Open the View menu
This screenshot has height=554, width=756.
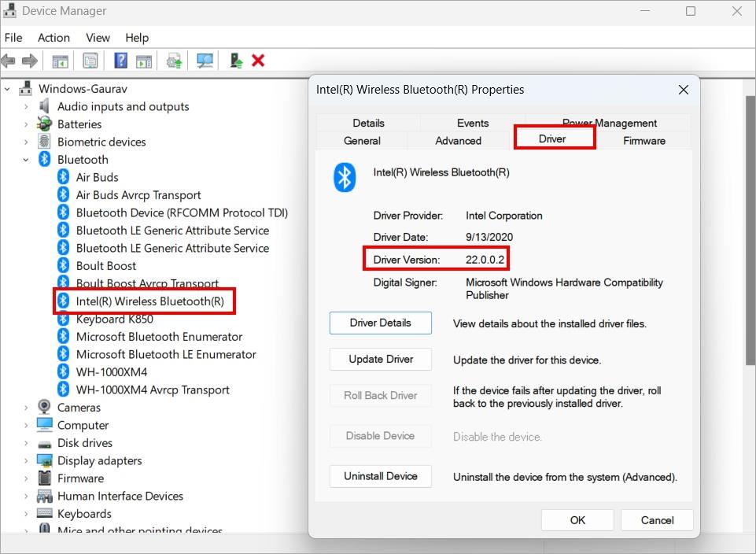(x=98, y=38)
